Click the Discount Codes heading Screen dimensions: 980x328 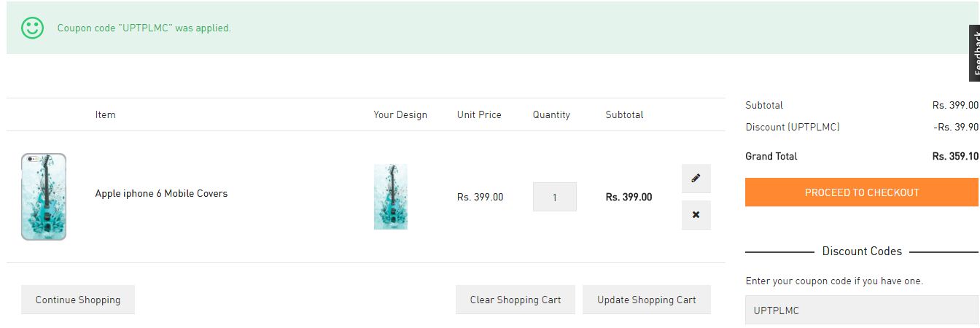(x=862, y=251)
